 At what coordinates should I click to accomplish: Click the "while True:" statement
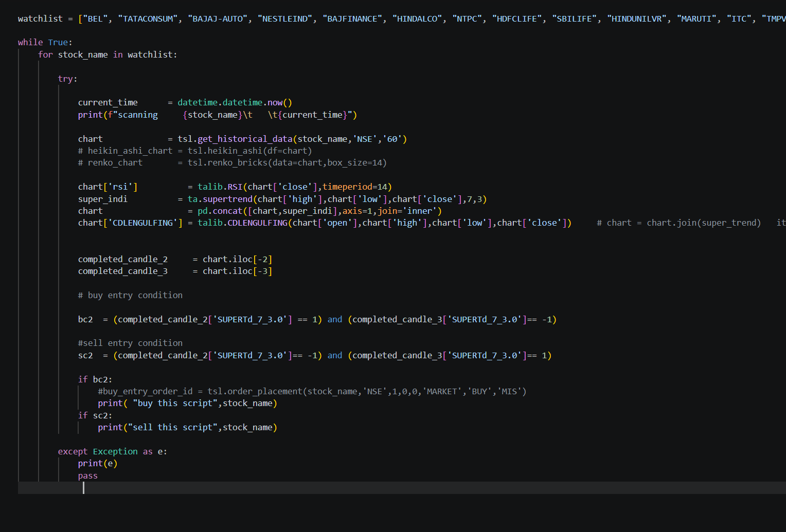[45, 43]
